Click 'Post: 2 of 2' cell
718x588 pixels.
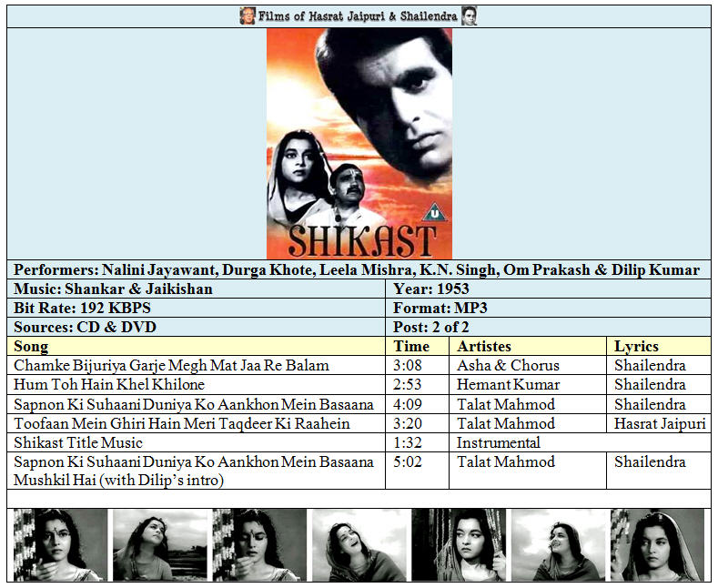pos(549,327)
